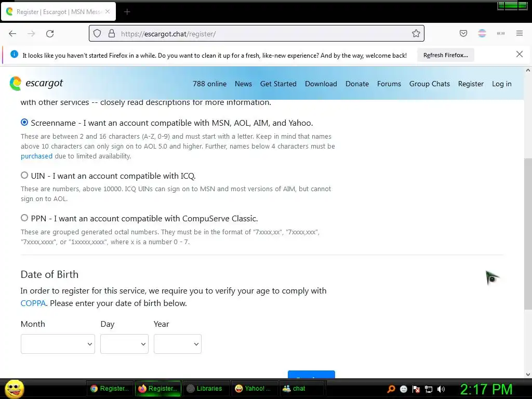Click the 788 online link
The width and height of the screenshot is (532, 399).
point(209,84)
